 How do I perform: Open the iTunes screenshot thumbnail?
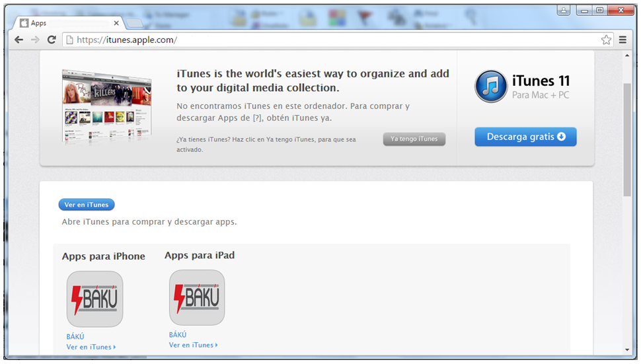[107, 107]
